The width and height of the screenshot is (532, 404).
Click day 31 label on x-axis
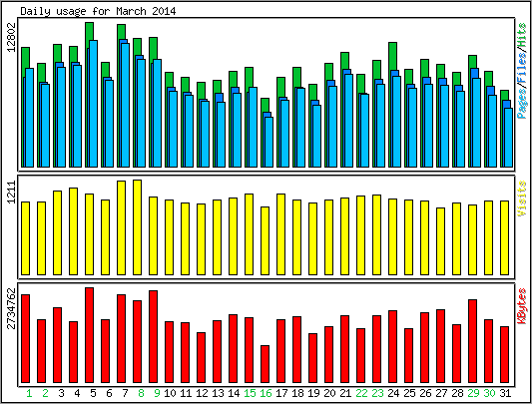505,393
